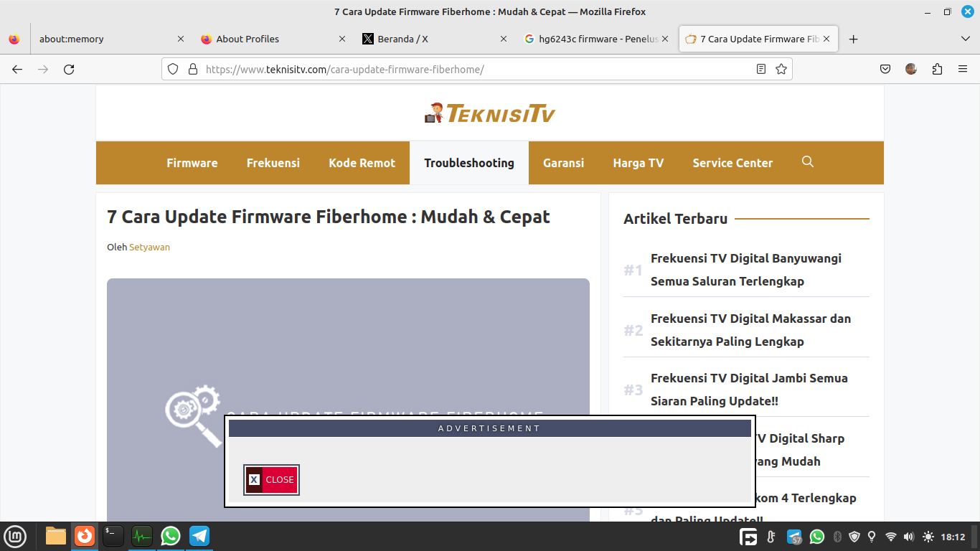Launch WhatsApp from the taskbar
This screenshot has height=551, width=980.
(170, 536)
